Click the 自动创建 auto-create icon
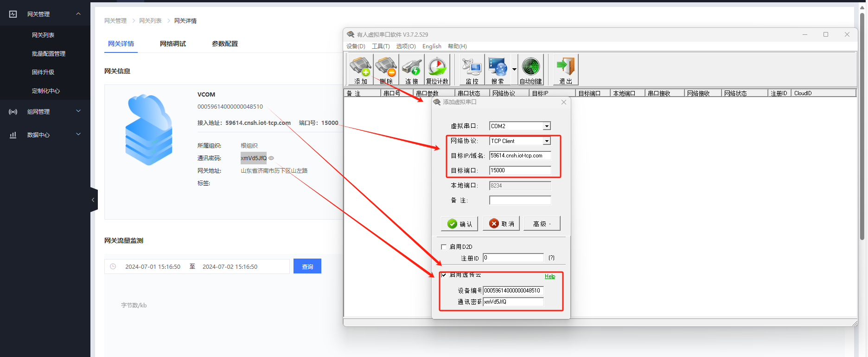Viewport: 868px width, 357px height. [x=531, y=70]
